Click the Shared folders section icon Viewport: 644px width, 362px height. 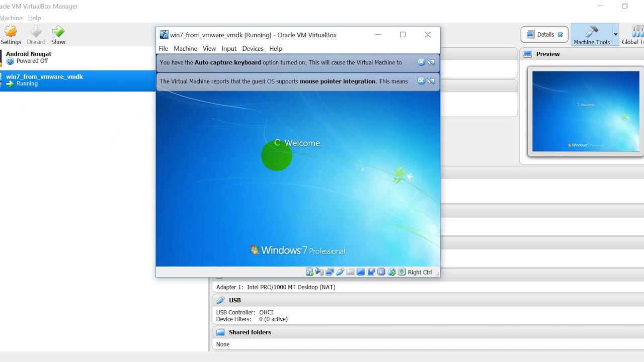click(220, 332)
